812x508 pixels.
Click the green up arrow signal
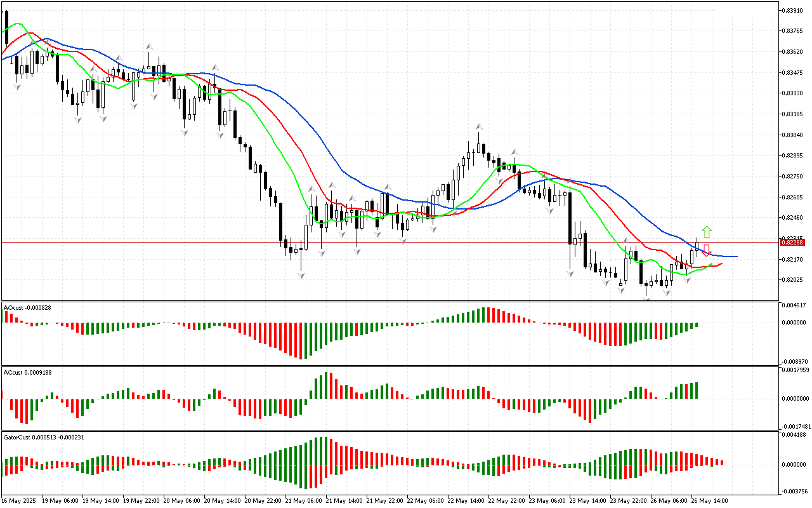707,232
